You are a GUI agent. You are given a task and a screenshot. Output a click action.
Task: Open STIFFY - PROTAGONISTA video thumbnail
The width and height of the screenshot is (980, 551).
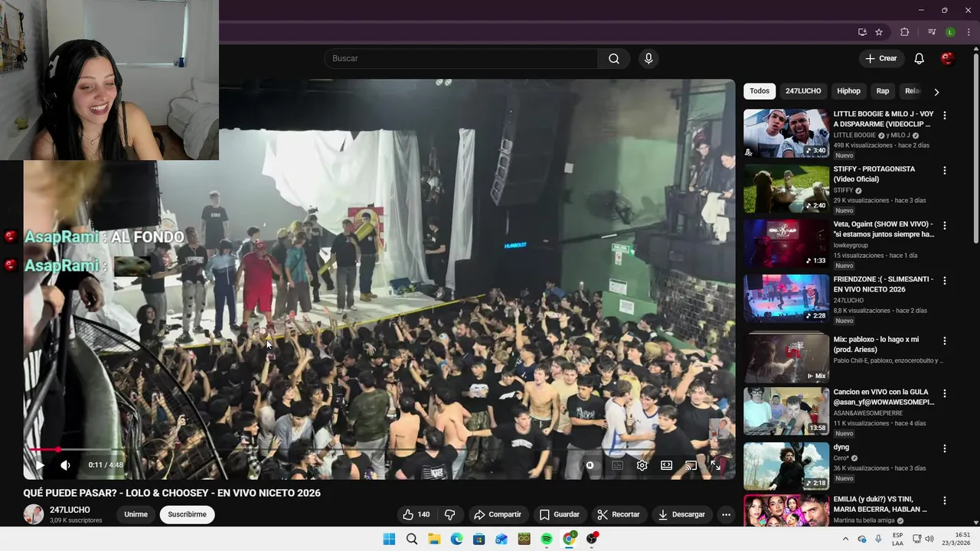[x=786, y=188]
